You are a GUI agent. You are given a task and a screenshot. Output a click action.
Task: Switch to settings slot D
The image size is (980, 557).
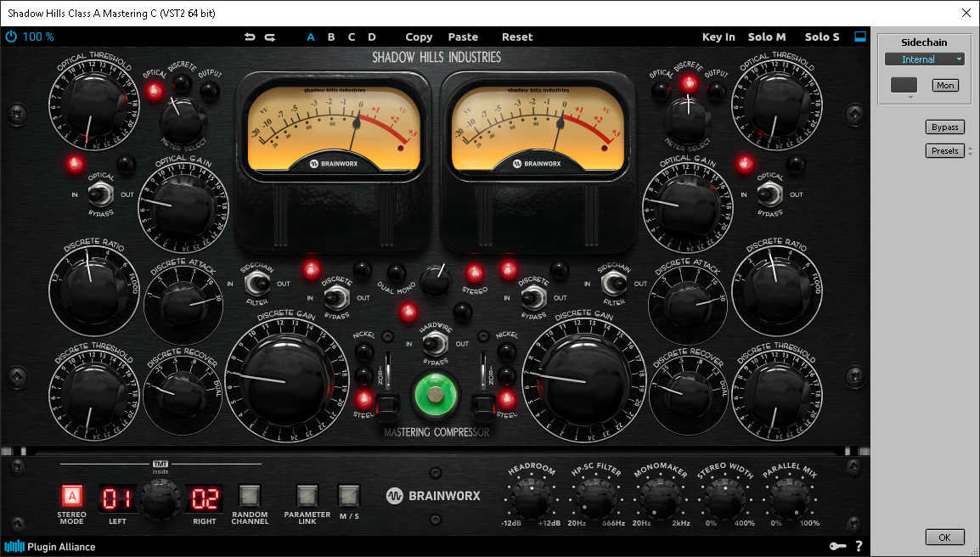click(x=372, y=37)
